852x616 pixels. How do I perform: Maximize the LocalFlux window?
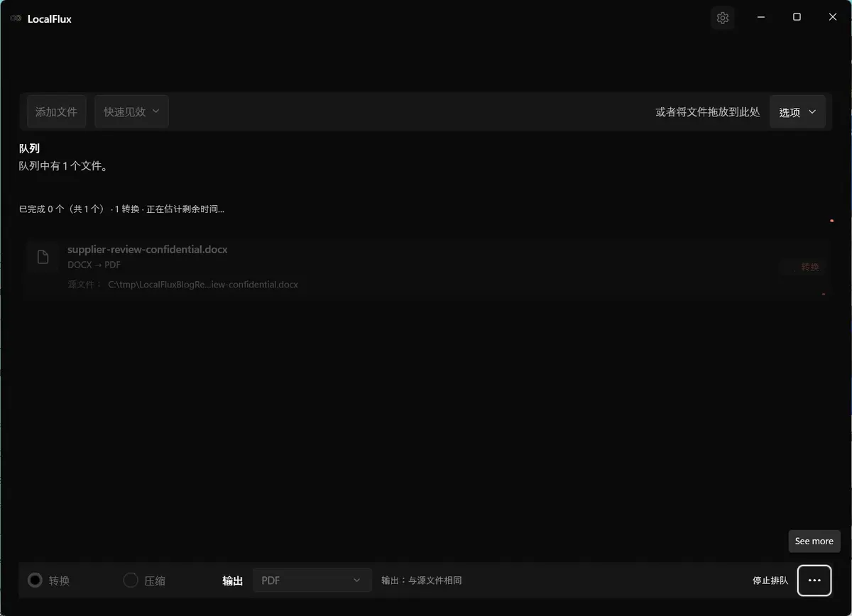tap(797, 17)
